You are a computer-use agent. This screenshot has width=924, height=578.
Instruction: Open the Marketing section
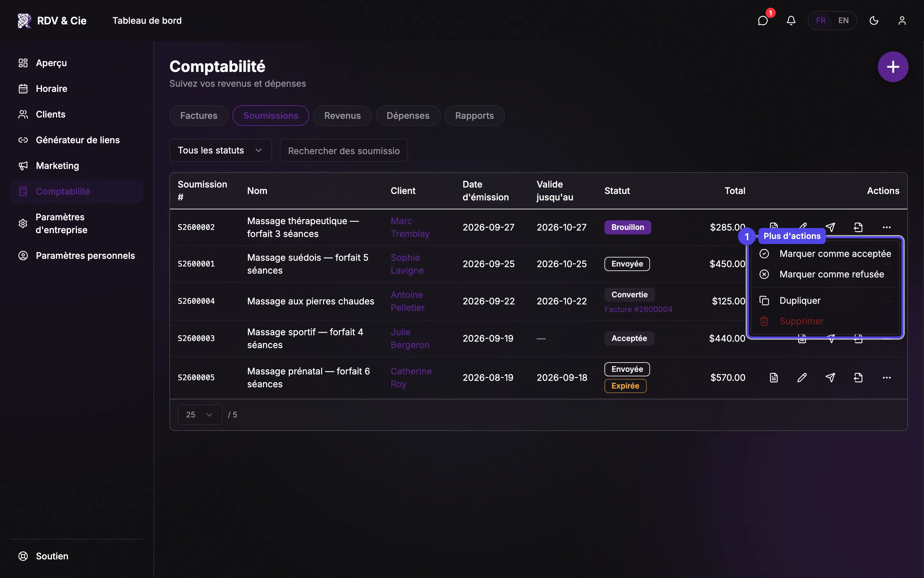pos(76,165)
